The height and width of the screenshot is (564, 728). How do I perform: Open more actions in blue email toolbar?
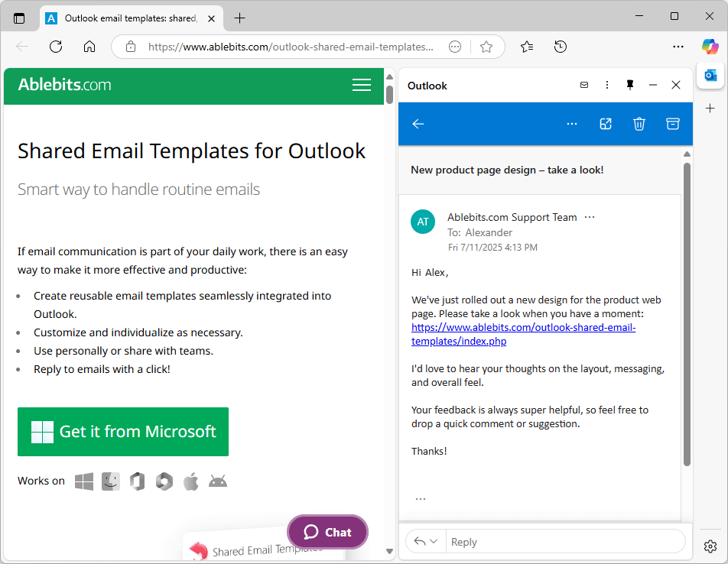point(572,124)
